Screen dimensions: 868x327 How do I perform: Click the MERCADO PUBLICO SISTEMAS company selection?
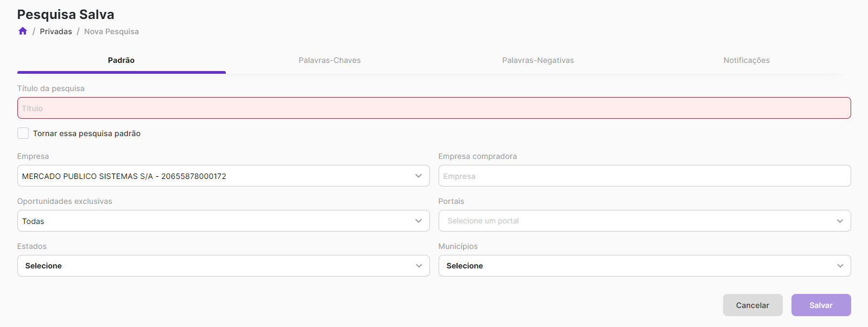coord(124,176)
